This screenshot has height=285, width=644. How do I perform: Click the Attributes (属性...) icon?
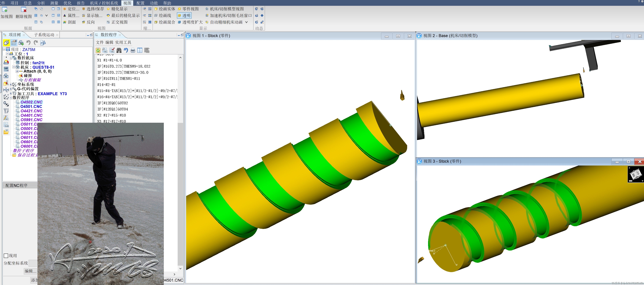(x=64, y=15)
